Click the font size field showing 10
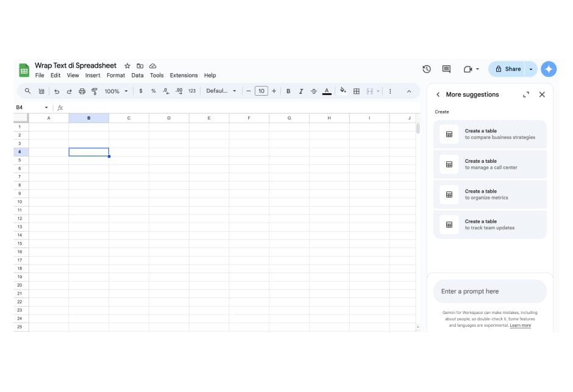573x392 pixels. [x=262, y=91]
